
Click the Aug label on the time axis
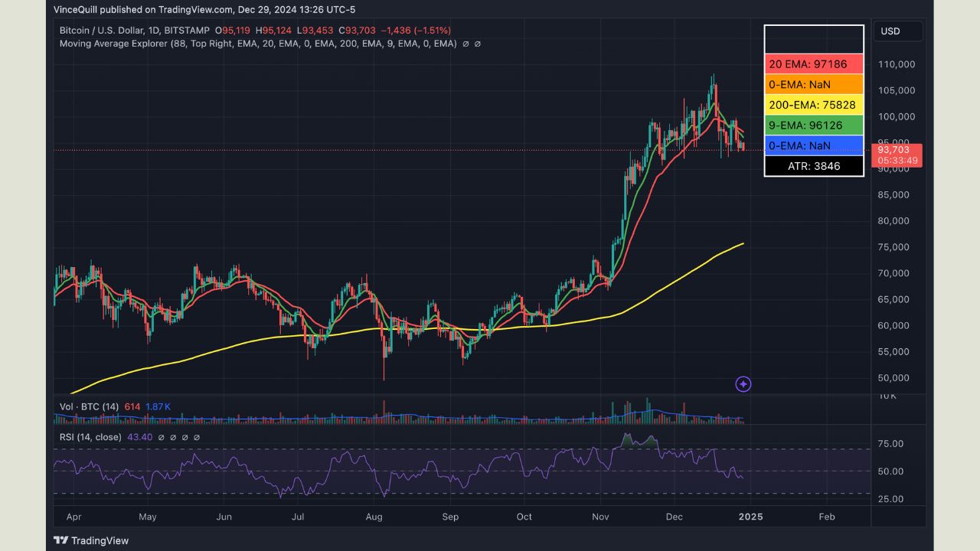click(374, 517)
